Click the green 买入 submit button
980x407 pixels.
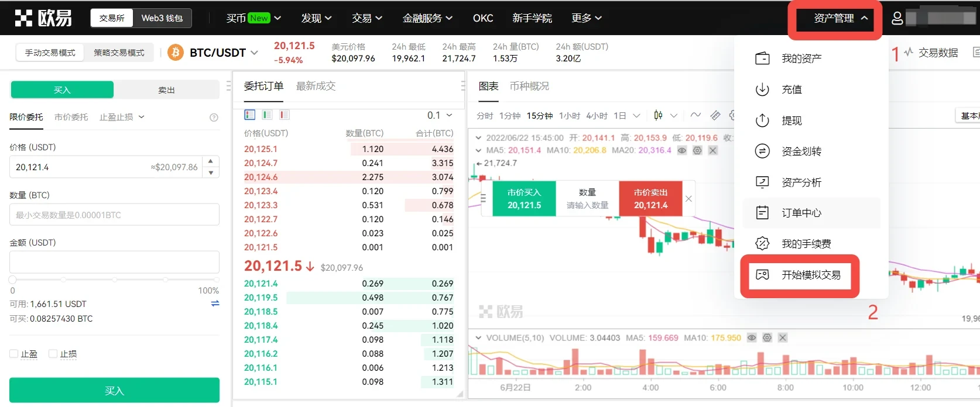point(114,391)
